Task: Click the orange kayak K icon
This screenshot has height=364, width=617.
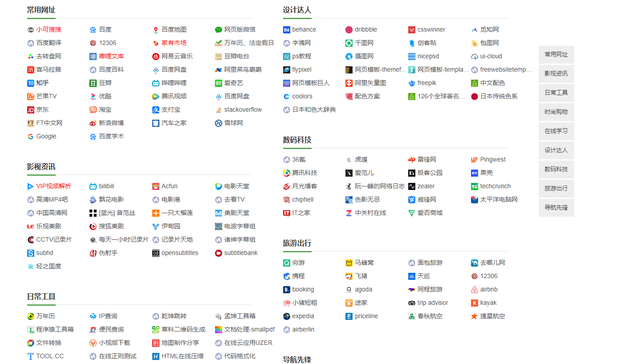Action: [x=475, y=303]
